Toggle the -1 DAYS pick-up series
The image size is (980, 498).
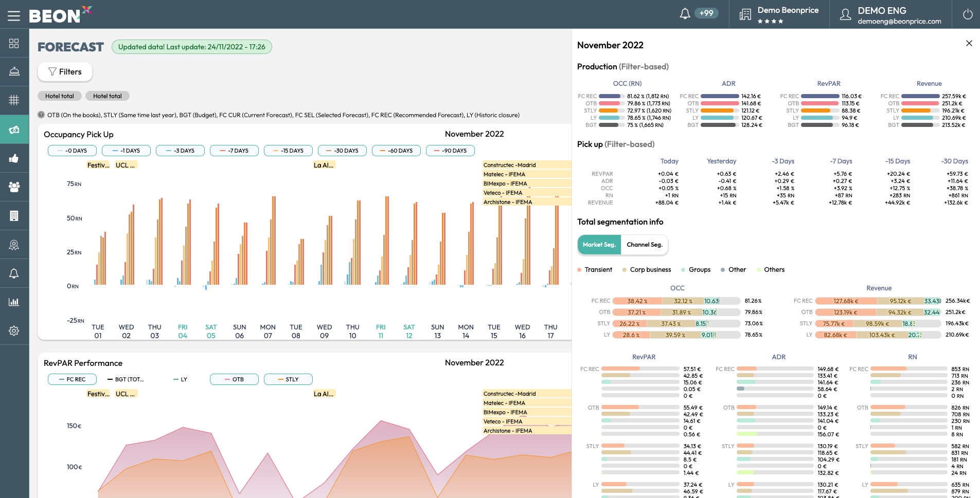(126, 151)
